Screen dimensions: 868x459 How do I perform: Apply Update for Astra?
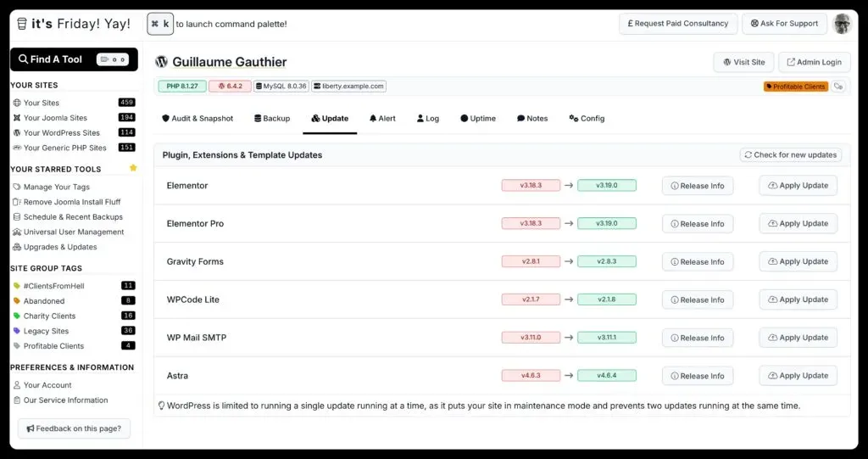coord(798,375)
